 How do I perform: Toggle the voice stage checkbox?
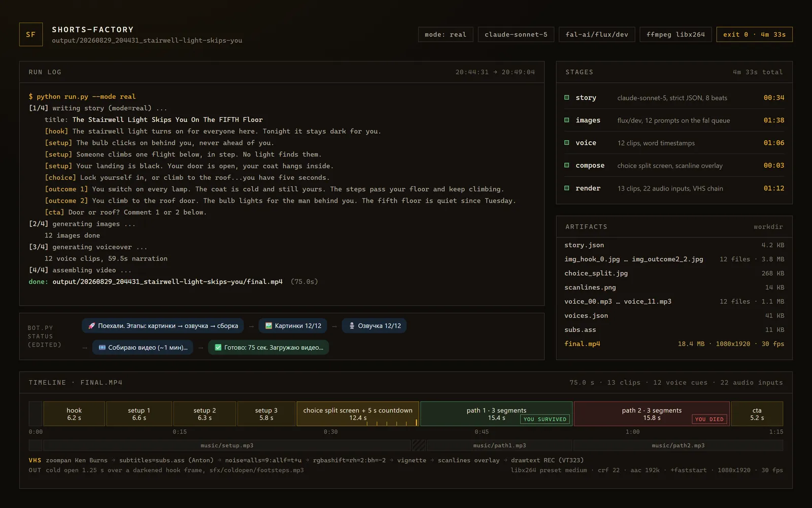(x=567, y=143)
